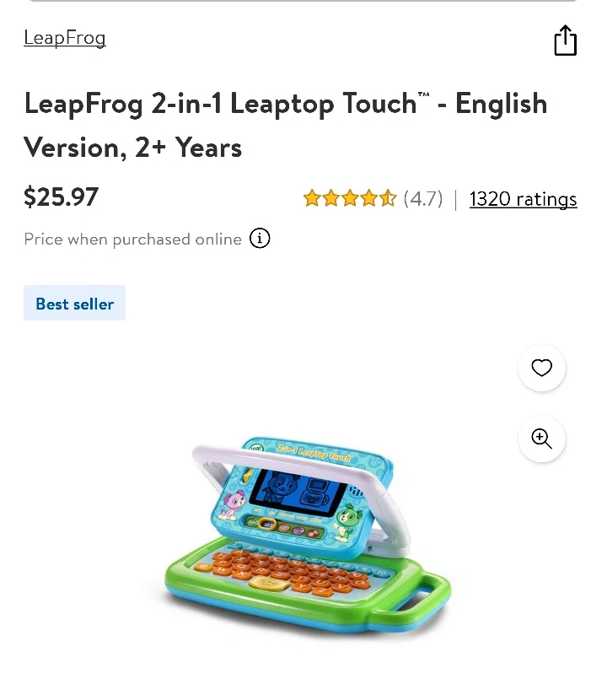Click the toy's blue screen in photo
Viewport: 607px width, 700px height.
pos(298,493)
